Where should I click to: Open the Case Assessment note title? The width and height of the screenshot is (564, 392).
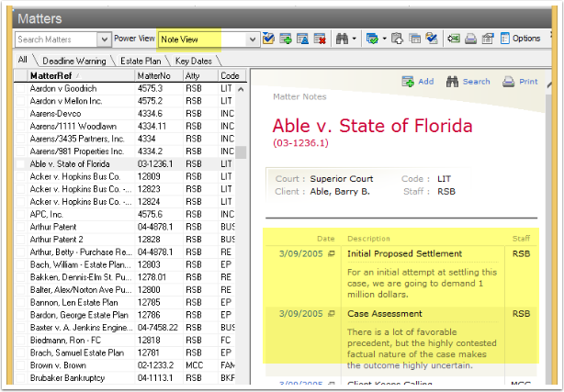tap(385, 314)
